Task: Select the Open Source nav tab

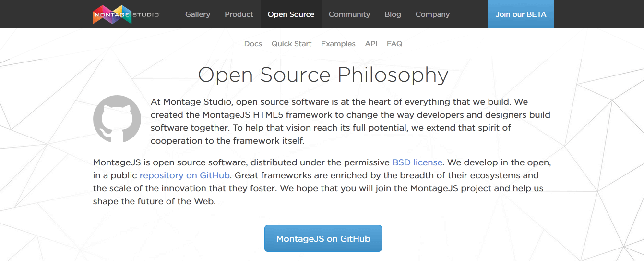Action: point(291,14)
